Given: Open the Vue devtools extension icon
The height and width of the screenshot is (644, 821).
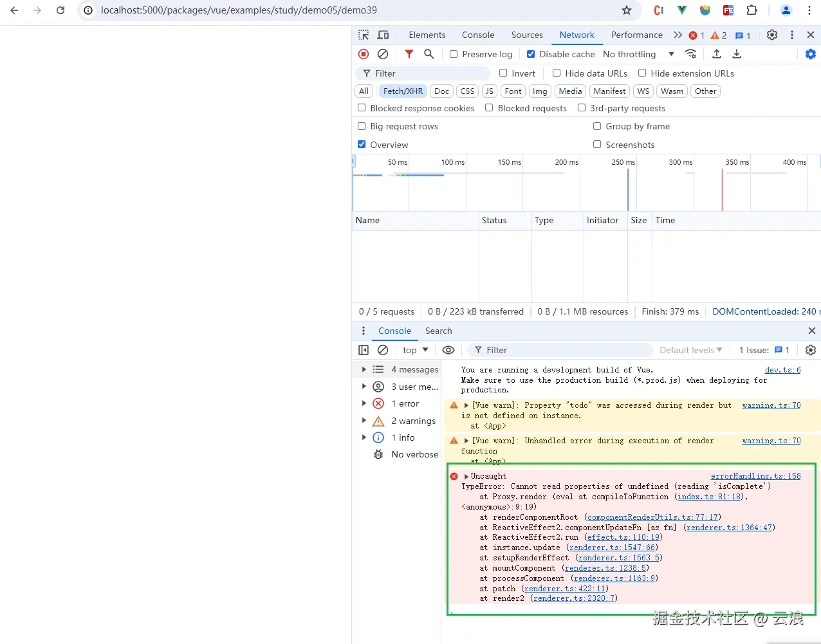Looking at the screenshot, I should point(682,10).
